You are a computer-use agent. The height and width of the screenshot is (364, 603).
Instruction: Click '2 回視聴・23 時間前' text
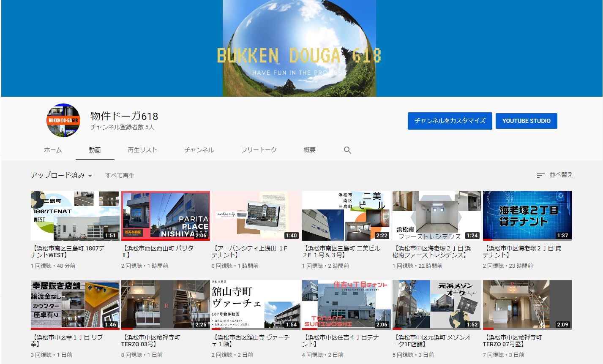(508, 266)
